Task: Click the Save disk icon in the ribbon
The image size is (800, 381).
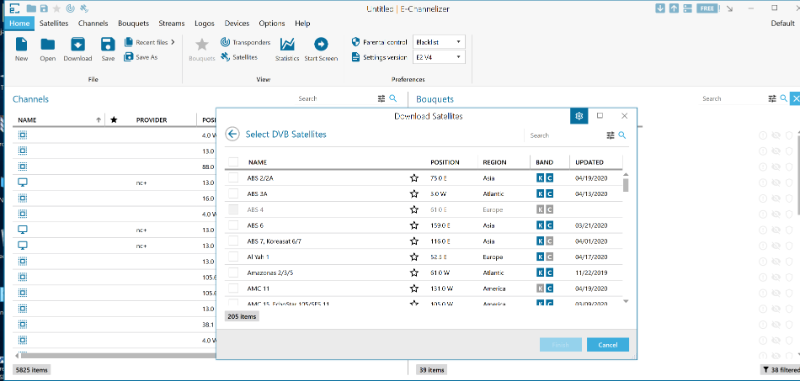Action: (x=108, y=44)
